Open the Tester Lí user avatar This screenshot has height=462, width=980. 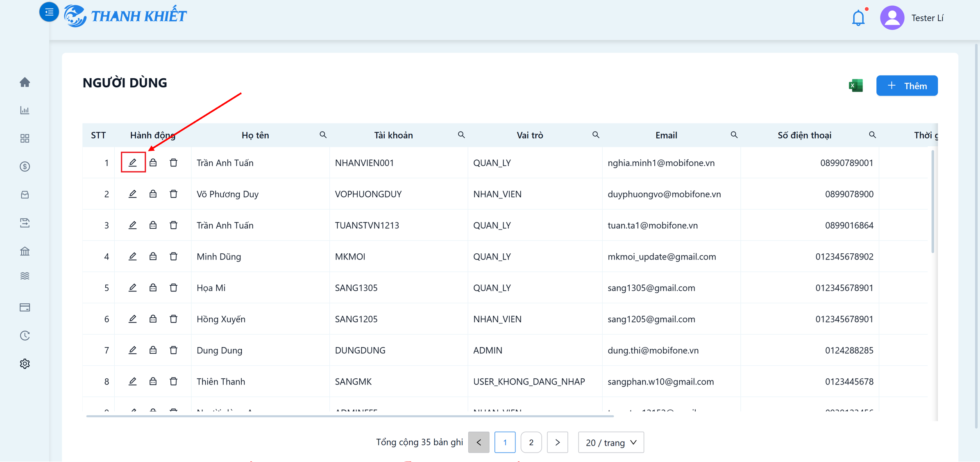click(892, 18)
